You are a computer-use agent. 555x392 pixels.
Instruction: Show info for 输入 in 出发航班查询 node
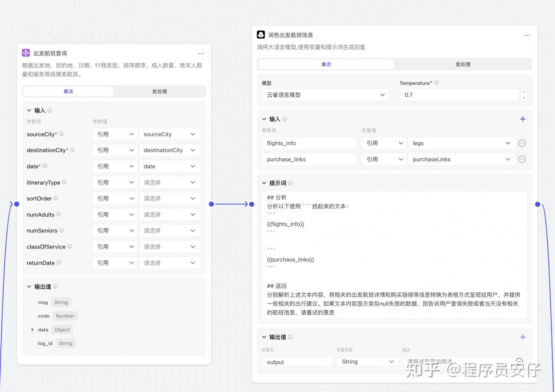tap(49, 111)
